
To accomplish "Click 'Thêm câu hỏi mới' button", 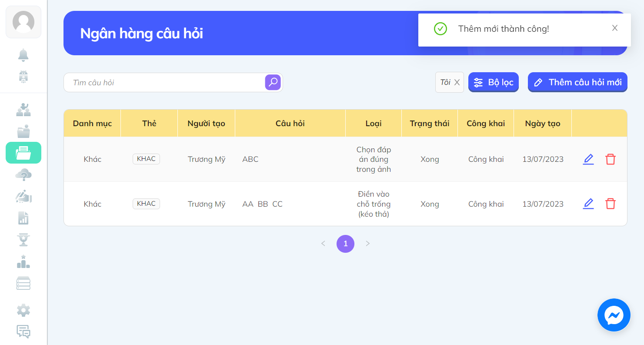I will pyautogui.click(x=577, y=82).
